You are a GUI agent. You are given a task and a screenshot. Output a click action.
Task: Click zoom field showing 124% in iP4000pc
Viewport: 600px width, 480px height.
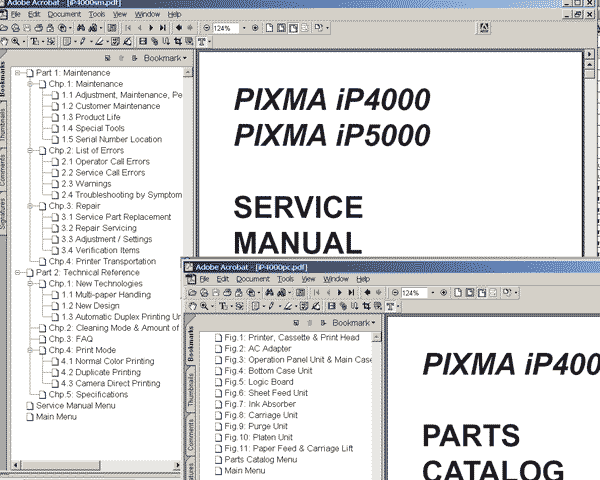pyautogui.click(x=414, y=293)
